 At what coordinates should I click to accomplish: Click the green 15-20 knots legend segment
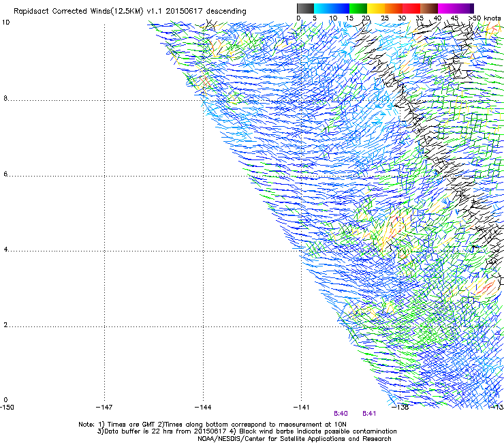pyautogui.click(x=358, y=8)
